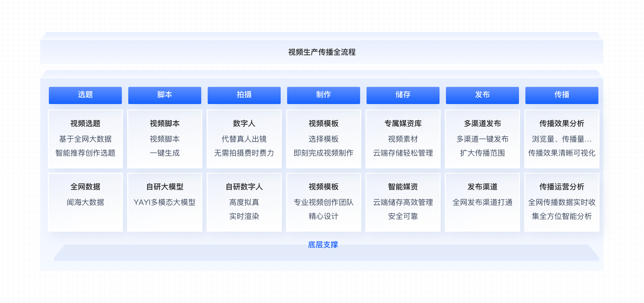
Task: Select the 发布渠道 card
Action: point(482,202)
